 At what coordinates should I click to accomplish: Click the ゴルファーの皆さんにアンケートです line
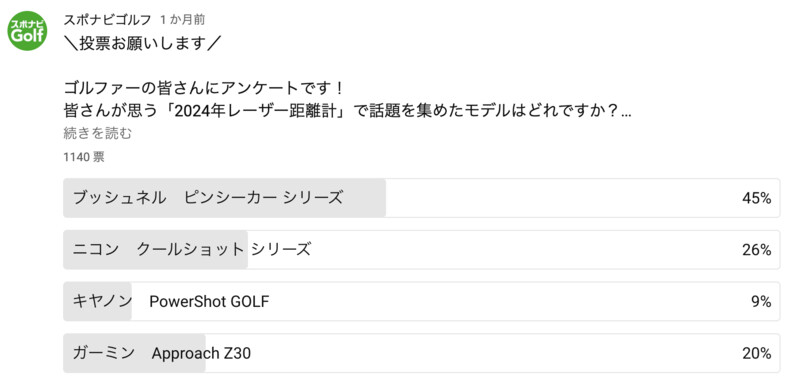tap(205, 88)
